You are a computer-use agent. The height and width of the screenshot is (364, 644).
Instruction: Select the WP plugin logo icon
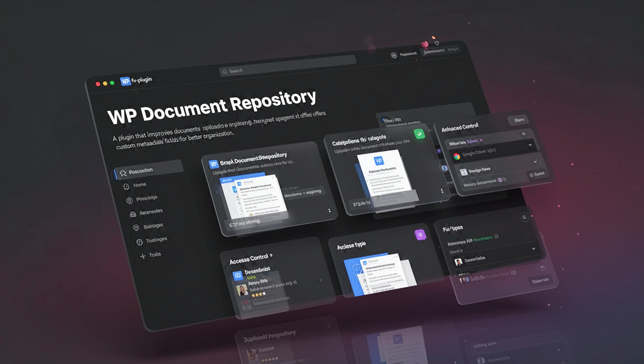pyautogui.click(x=125, y=81)
